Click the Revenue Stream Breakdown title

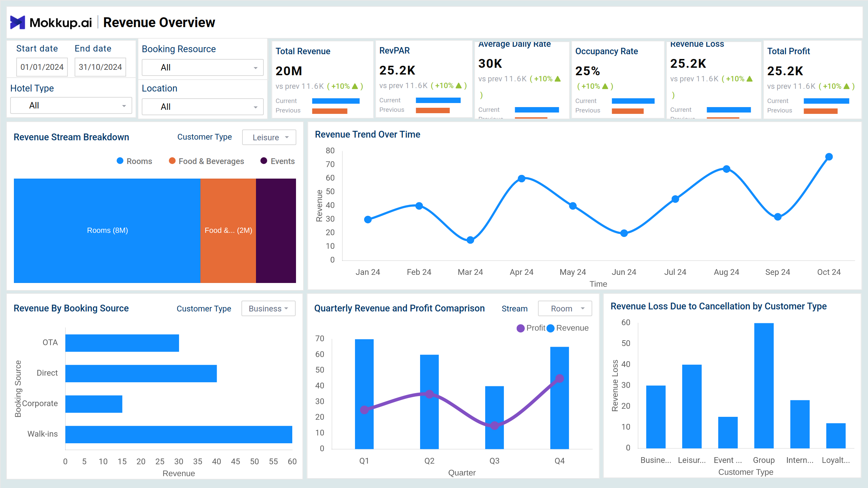tap(71, 137)
